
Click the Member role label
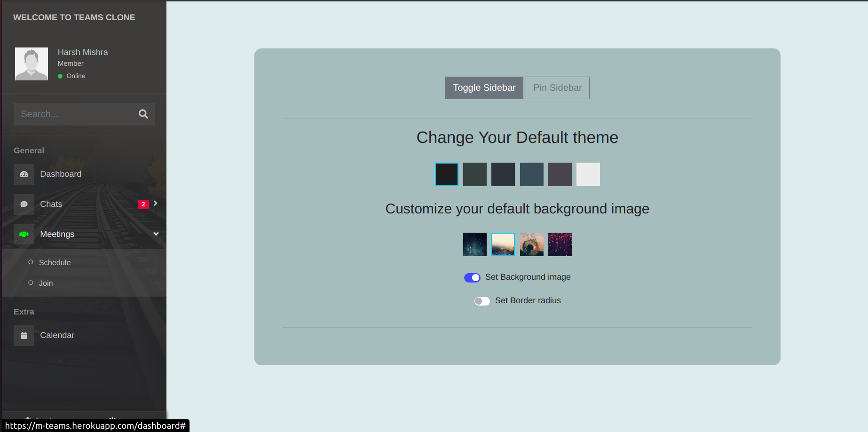[x=71, y=63]
